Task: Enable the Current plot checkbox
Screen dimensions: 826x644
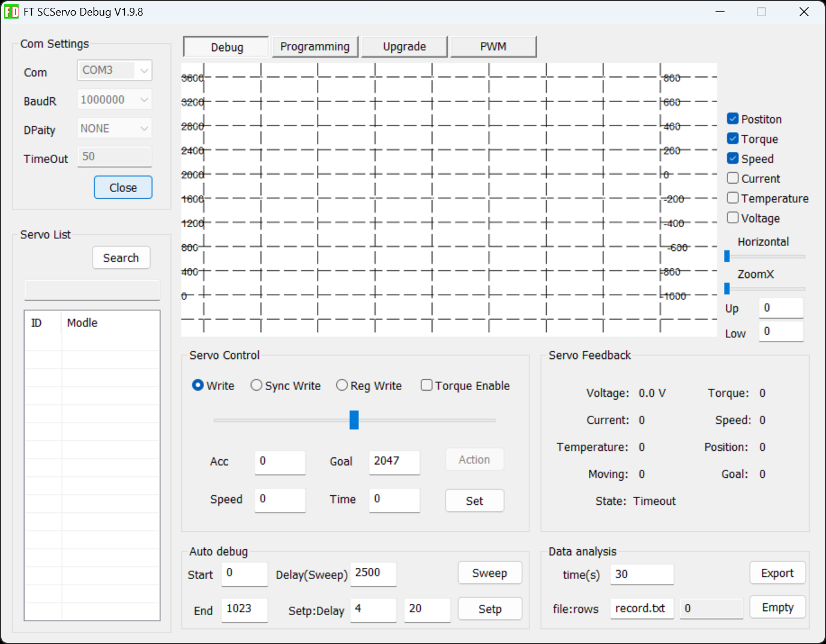Action: tap(733, 178)
